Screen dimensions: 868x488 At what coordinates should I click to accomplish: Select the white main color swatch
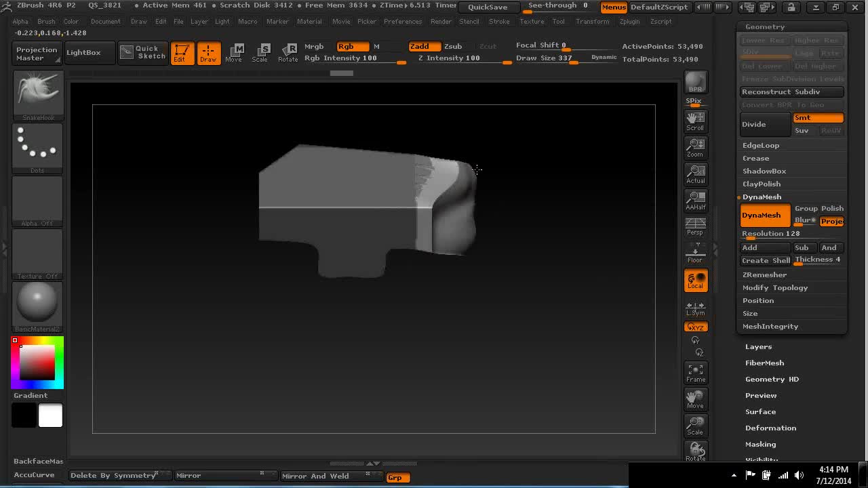pos(50,415)
